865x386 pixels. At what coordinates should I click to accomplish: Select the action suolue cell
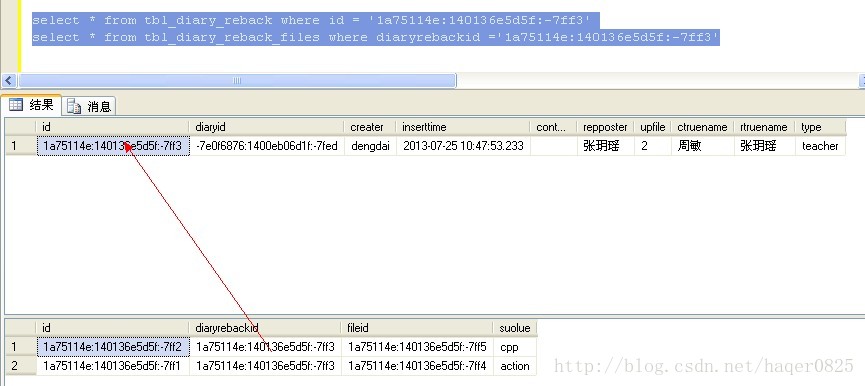(515, 366)
